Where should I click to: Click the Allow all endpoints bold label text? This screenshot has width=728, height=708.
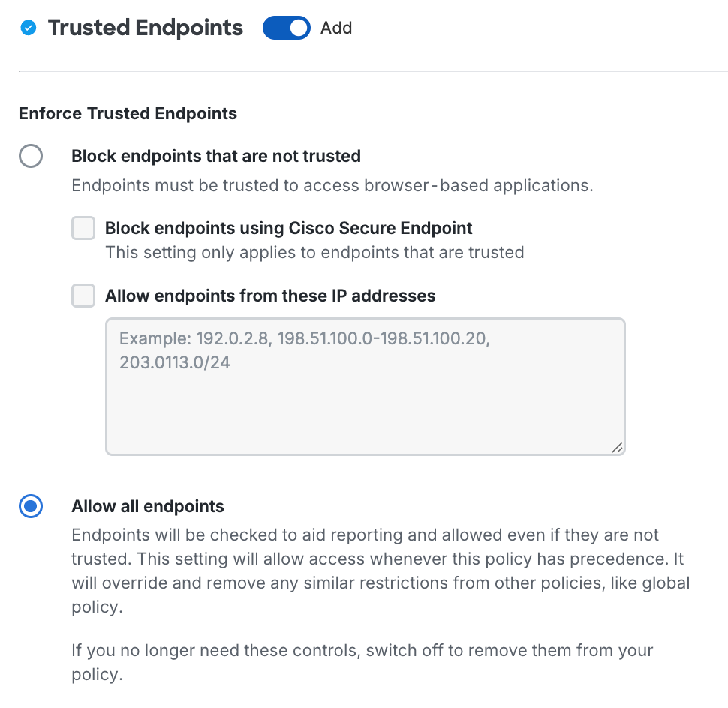pos(147,506)
